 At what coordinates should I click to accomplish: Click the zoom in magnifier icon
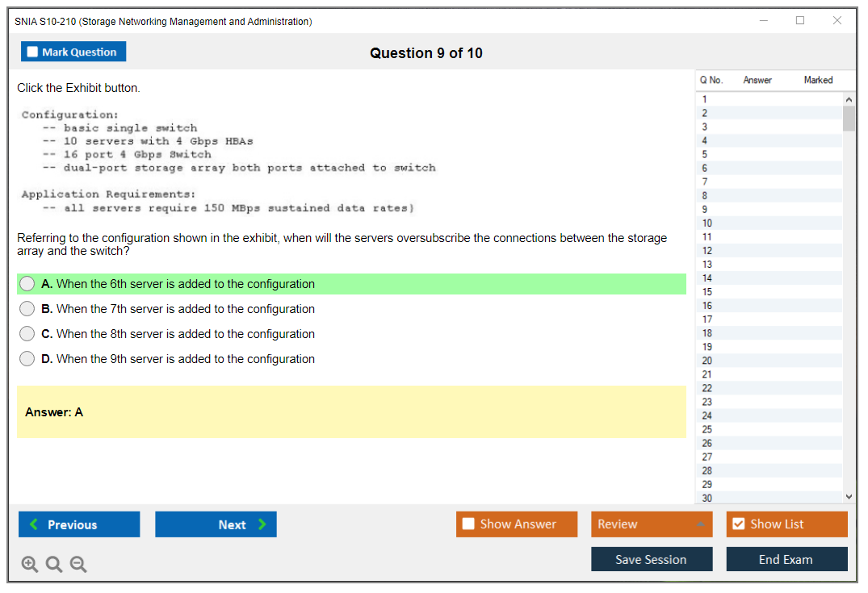tap(30, 565)
